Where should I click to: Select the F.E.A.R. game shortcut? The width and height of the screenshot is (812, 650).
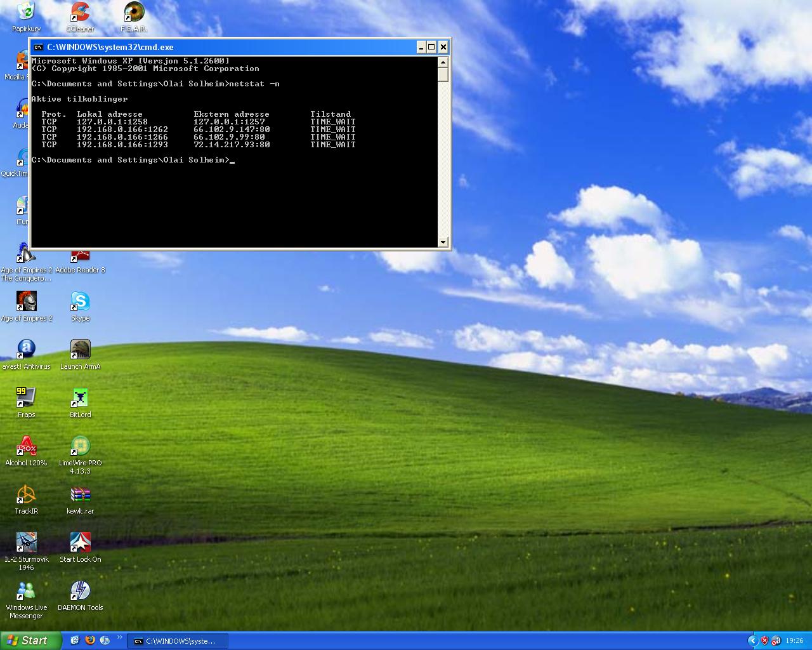[x=134, y=17]
